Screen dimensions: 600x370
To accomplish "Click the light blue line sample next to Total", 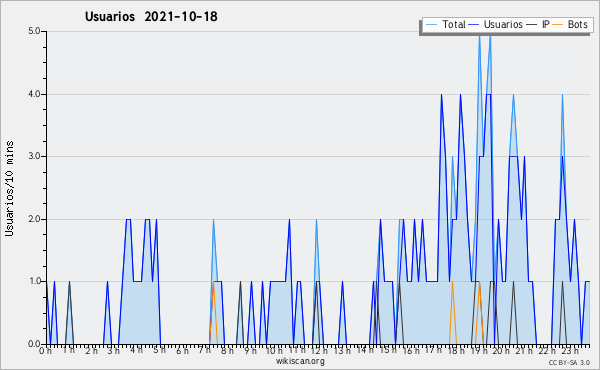I will coord(431,25).
